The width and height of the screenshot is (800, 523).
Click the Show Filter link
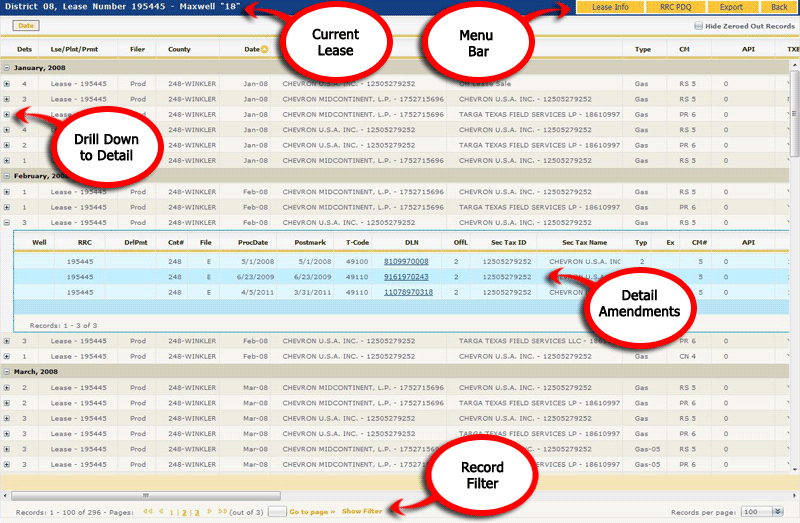tap(362, 511)
